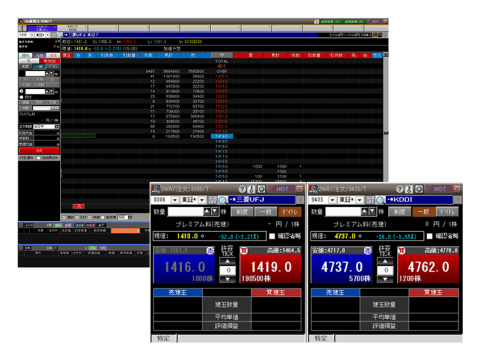Click grid list icon next to KDDI search
The image size is (480, 360).
[x=370, y=200]
